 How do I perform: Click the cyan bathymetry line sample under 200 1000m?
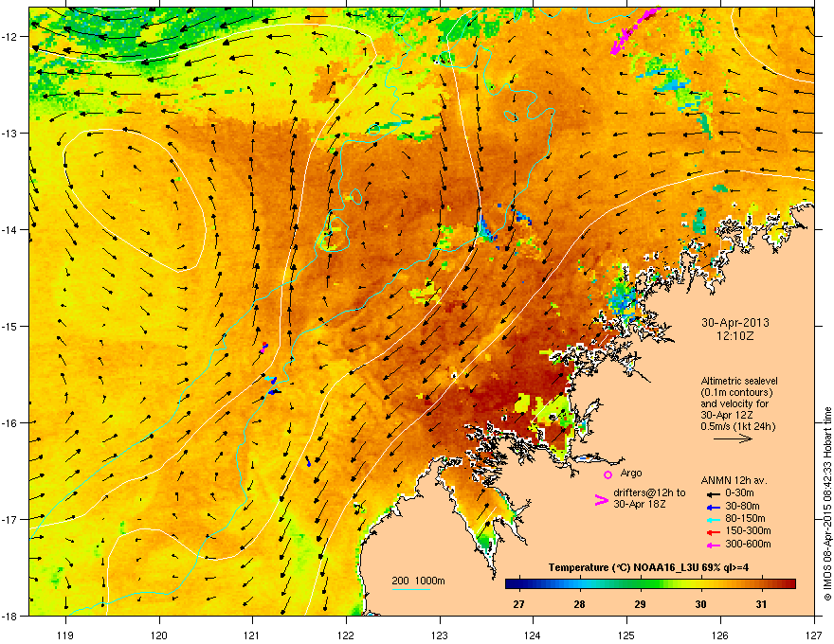click(x=410, y=589)
